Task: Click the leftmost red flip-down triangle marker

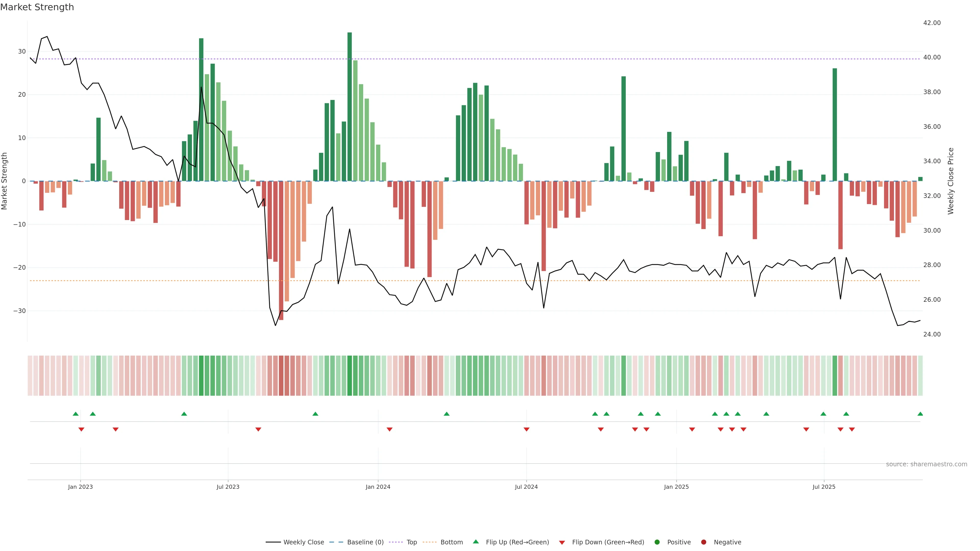Action: pos(81,429)
